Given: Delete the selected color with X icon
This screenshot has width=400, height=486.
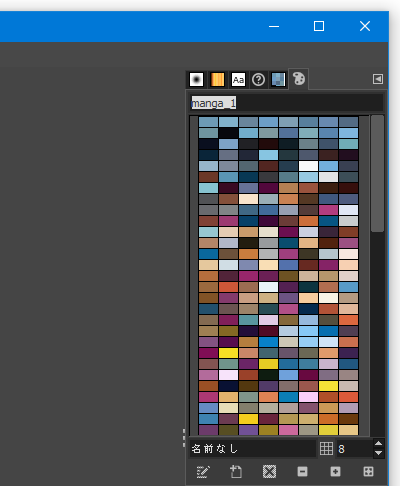Looking at the screenshot, I should click(269, 472).
